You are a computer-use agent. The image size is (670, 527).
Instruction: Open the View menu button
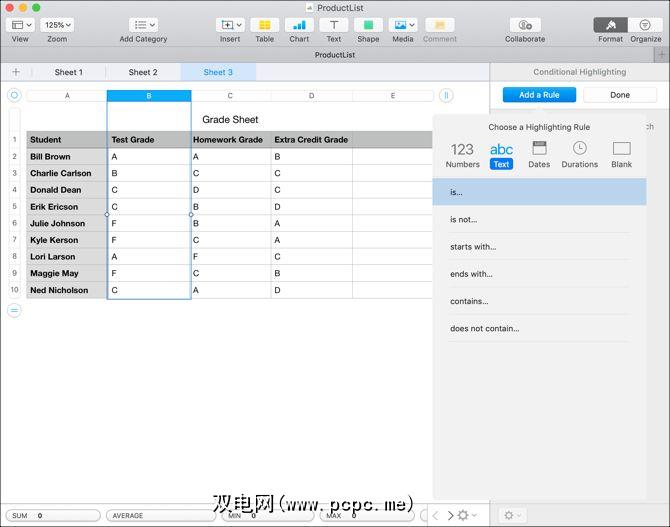point(20,25)
